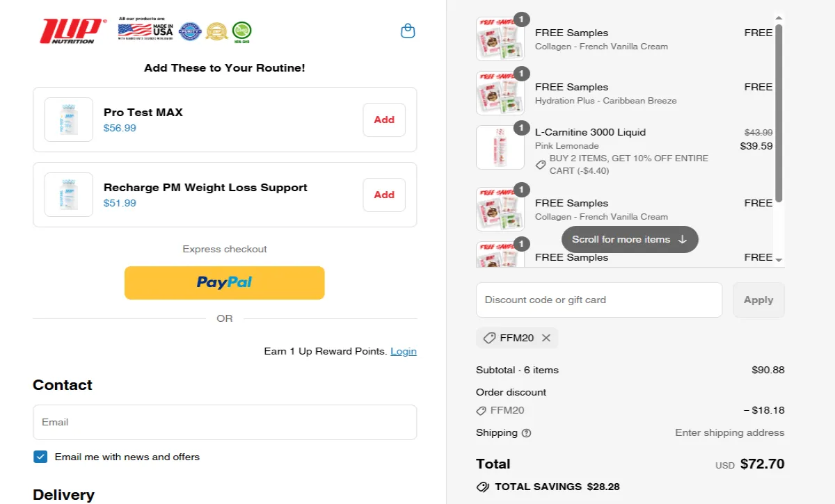
Task: Add Recharge PM Weight Loss Support
Action: point(384,195)
